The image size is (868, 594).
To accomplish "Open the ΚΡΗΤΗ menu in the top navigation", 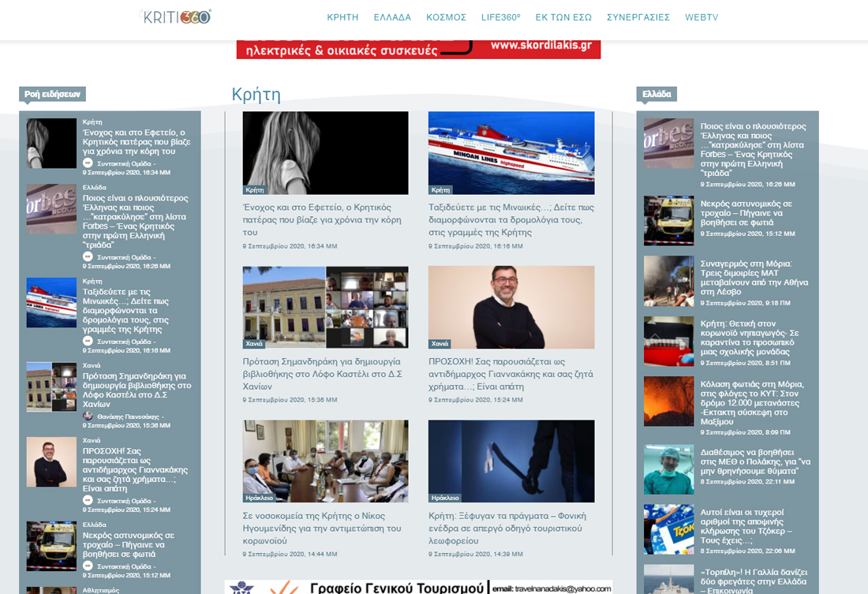I will pyautogui.click(x=342, y=17).
